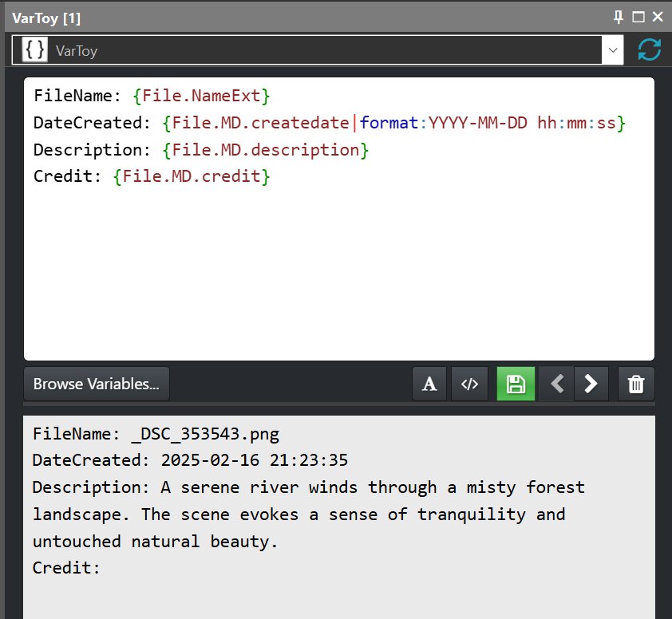Click the green save icon
The height and width of the screenshot is (619, 672).
(516, 384)
